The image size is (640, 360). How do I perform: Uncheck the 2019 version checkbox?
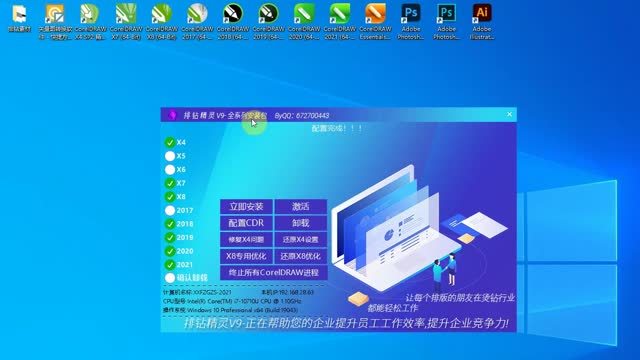[x=170, y=238]
